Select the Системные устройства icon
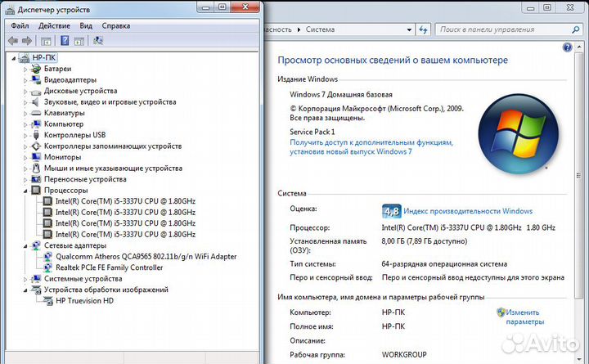This screenshot has width=589, height=364. pyautogui.click(x=36, y=279)
